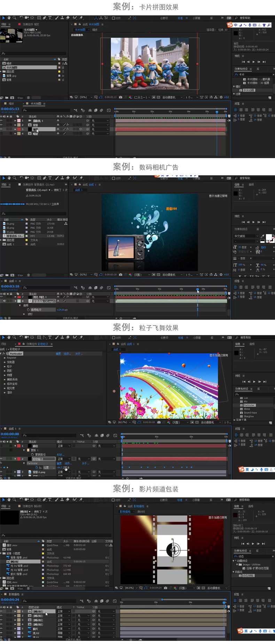This screenshot has height=644, width=275.
Task: Toggle the 位置 stopwatch in 粒子飞舞效果 timeline
Action: [37, 467]
